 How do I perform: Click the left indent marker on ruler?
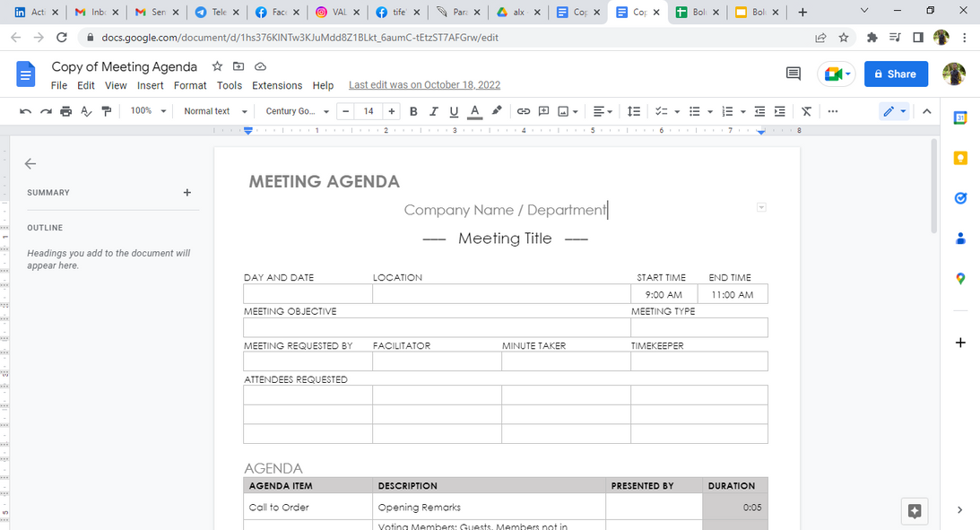pyautogui.click(x=248, y=131)
